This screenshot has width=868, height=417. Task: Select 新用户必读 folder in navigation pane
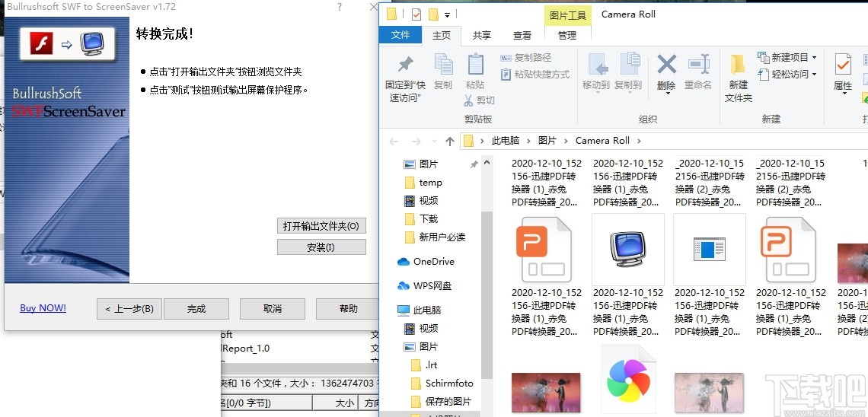tap(442, 237)
